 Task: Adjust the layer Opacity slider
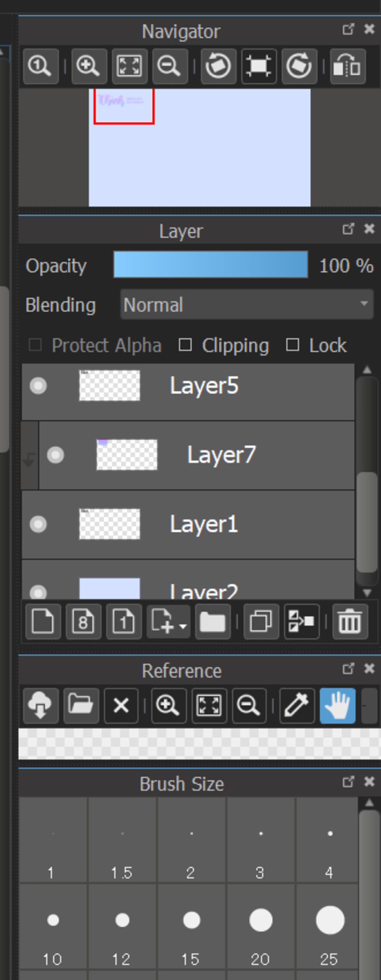(x=211, y=265)
